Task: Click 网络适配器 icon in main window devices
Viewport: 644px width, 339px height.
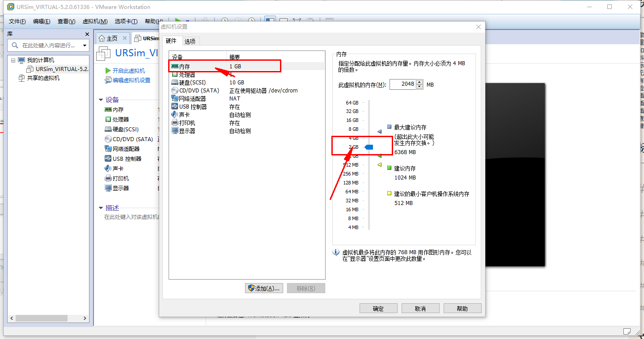Action: coord(108,149)
